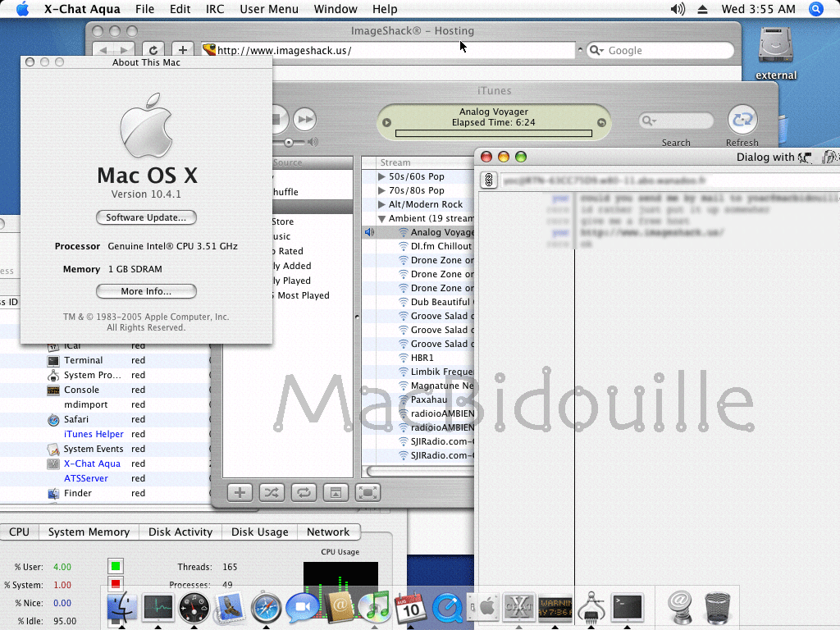Click Safari reload page button

click(x=153, y=50)
